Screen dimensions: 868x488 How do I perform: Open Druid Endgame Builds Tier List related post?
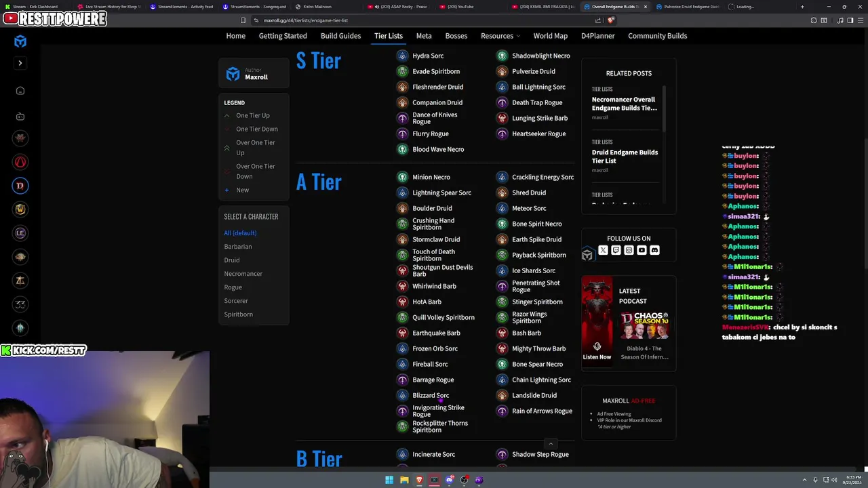[x=625, y=157]
